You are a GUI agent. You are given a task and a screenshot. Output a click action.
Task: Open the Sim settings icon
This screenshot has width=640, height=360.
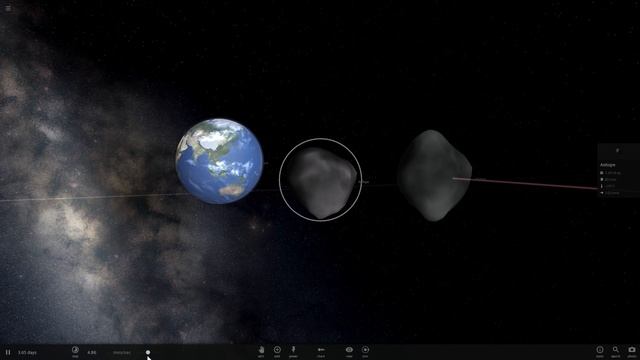[365, 350]
